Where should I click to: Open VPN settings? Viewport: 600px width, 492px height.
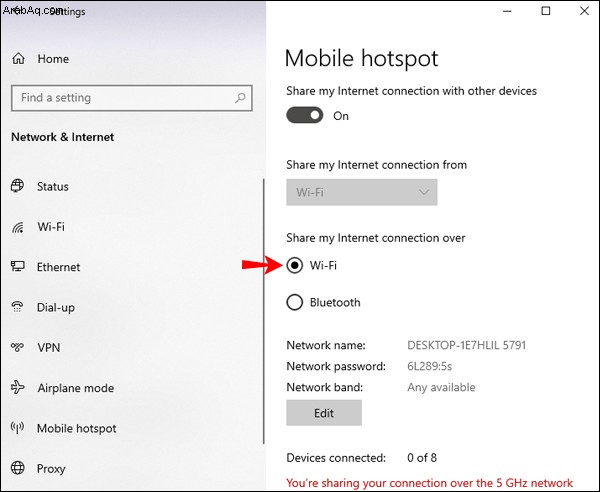point(49,348)
